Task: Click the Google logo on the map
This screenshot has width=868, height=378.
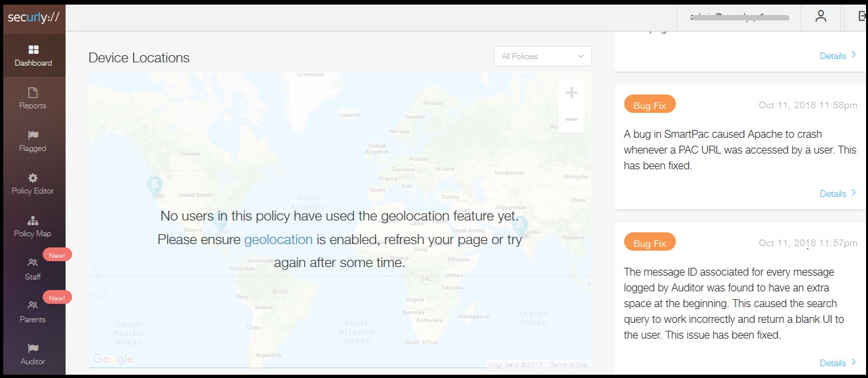Action: tap(113, 359)
